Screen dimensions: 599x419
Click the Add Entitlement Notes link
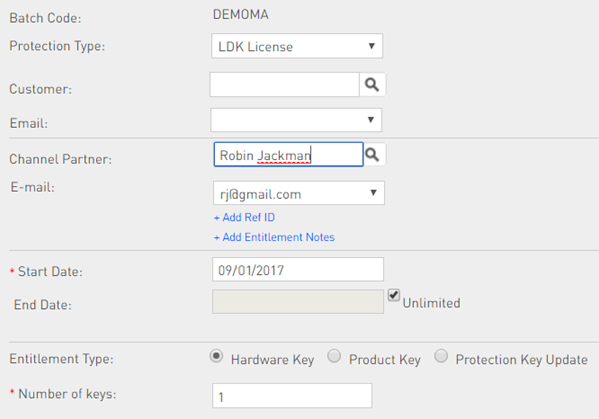(x=274, y=237)
